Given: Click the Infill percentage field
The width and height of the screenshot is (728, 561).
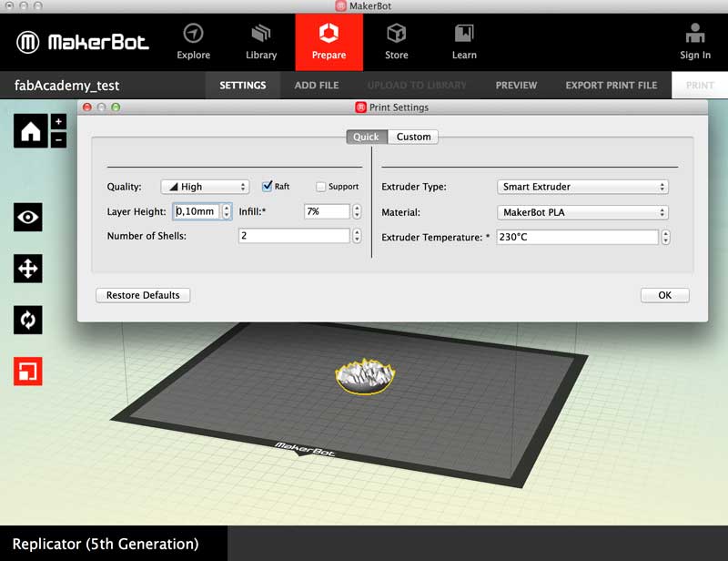Looking at the screenshot, I should (327, 211).
